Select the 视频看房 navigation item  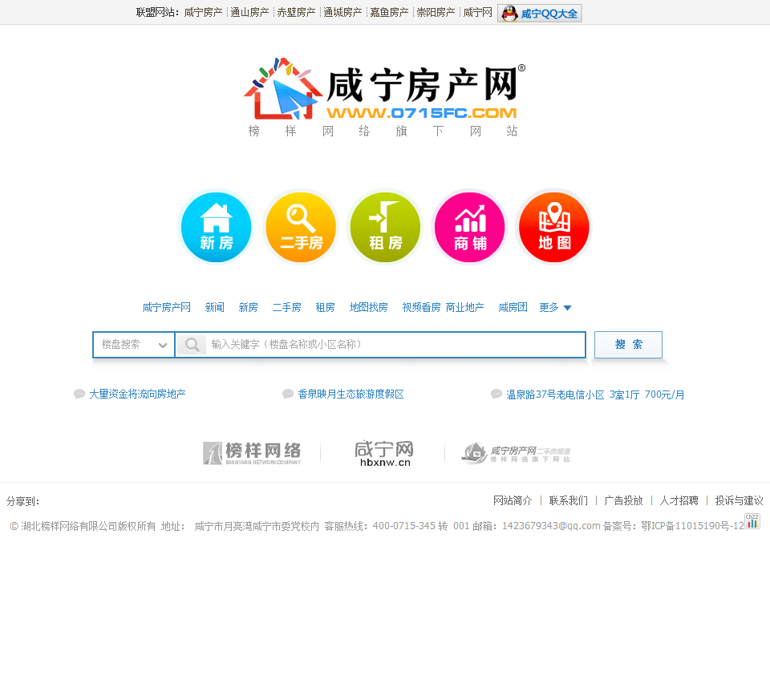tap(421, 307)
